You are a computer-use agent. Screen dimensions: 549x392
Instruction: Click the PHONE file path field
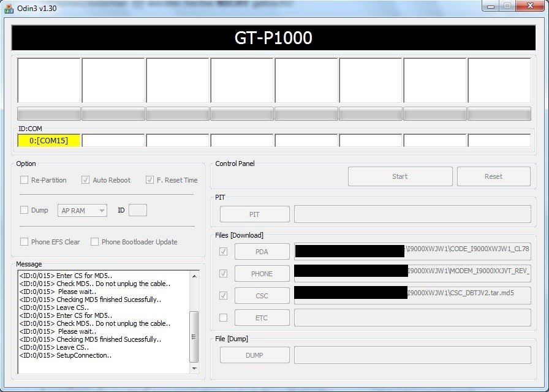click(412, 273)
